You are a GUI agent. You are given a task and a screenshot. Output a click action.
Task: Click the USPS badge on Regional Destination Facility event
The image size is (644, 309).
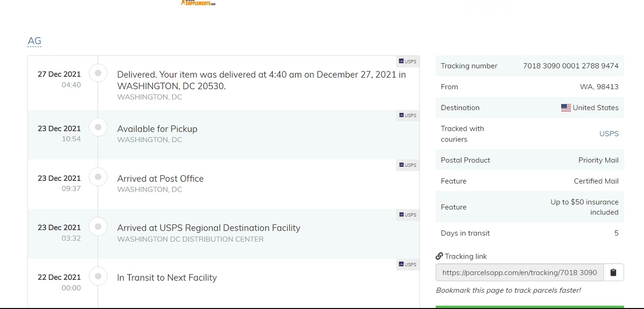pyautogui.click(x=408, y=215)
